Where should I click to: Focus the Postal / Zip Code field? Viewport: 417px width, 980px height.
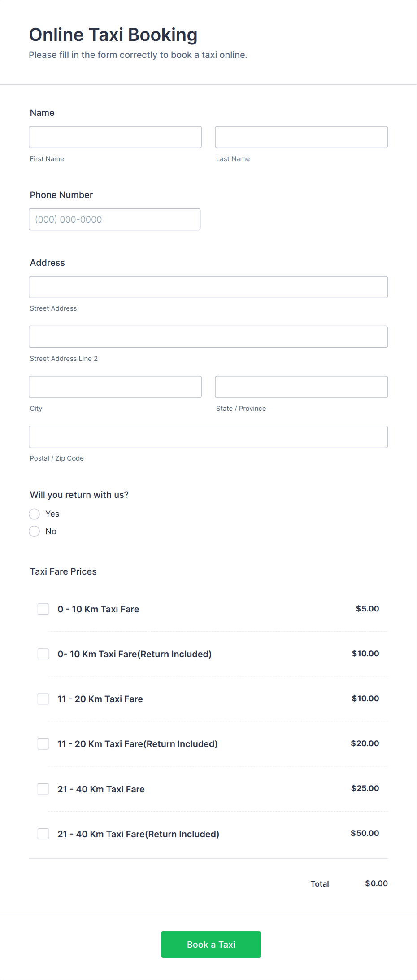click(x=208, y=437)
